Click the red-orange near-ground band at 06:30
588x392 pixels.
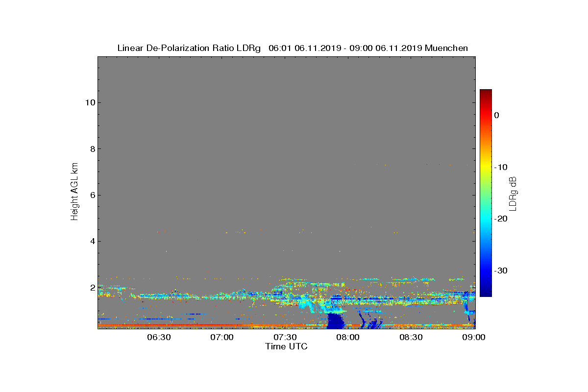[159, 324]
